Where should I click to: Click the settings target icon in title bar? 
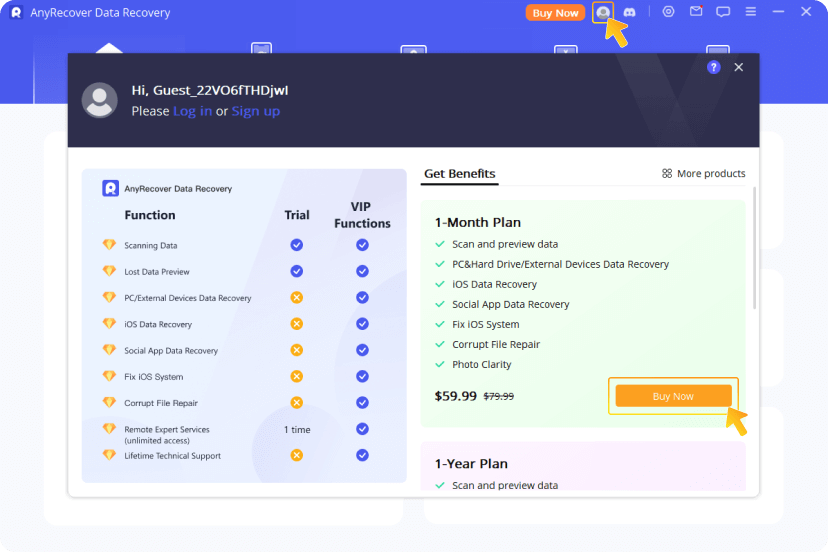tap(669, 12)
